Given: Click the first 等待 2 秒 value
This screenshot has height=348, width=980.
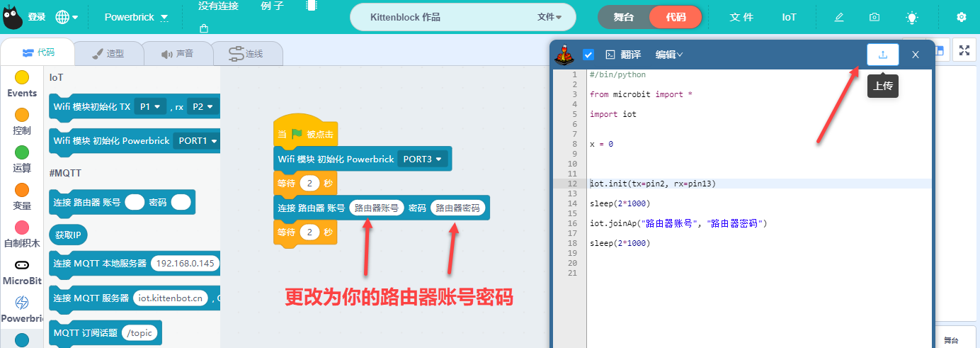Looking at the screenshot, I should (309, 184).
